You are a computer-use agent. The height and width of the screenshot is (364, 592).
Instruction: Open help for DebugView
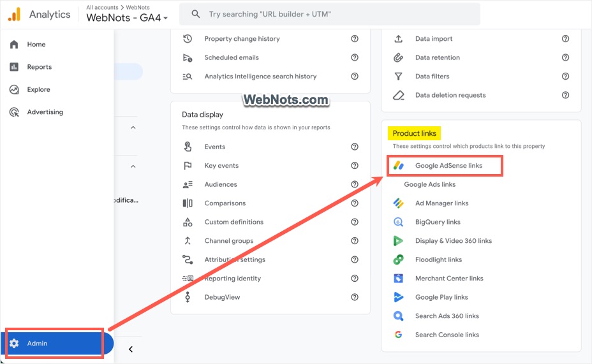click(355, 297)
